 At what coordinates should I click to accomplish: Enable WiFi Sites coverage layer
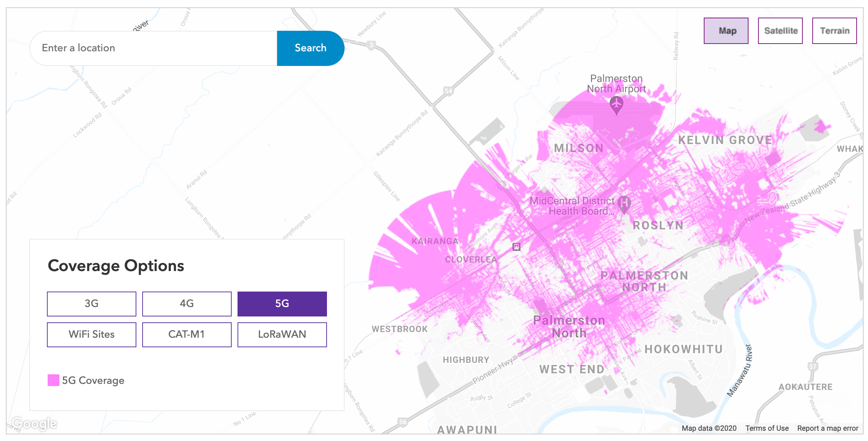(92, 334)
